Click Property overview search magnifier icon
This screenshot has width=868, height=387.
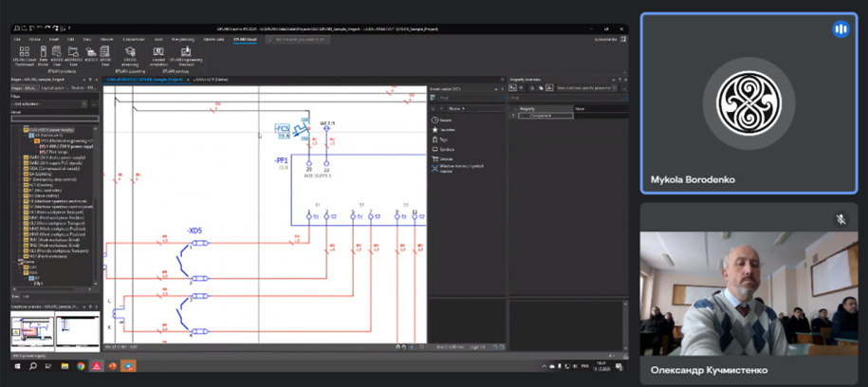click(x=625, y=98)
